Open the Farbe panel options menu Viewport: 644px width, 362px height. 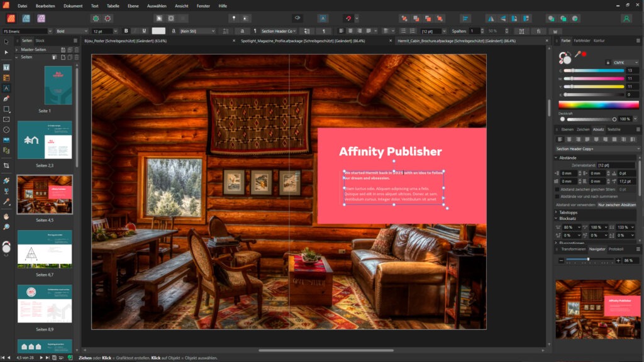coord(638,41)
